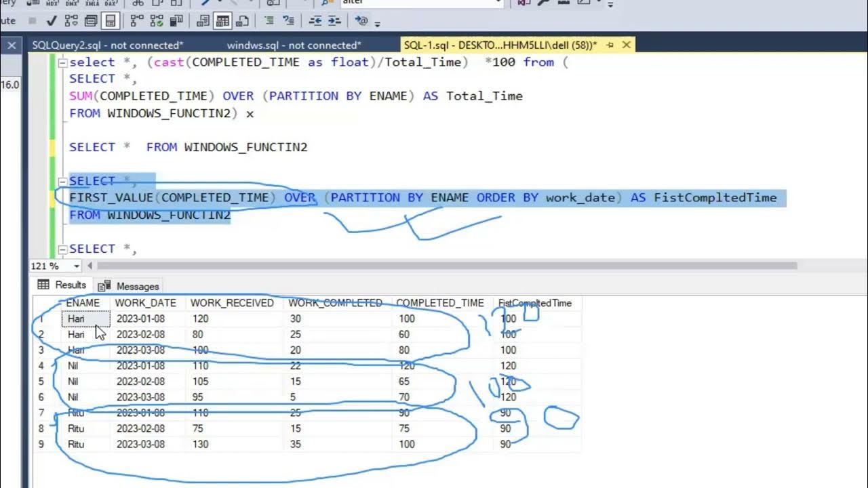The image size is (868, 488).
Task: Specify Values for Template Parameters icon
Action: [x=361, y=21]
